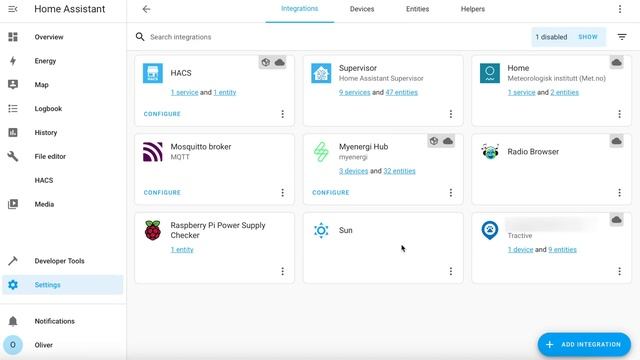Configure the HACS integration
Image resolution: width=640 pixels, height=360 pixels.
click(162, 114)
